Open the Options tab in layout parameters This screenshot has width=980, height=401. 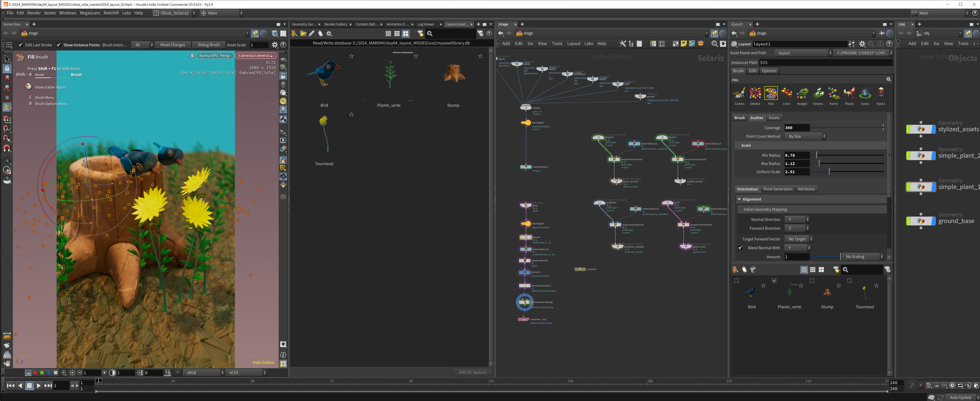tap(769, 71)
